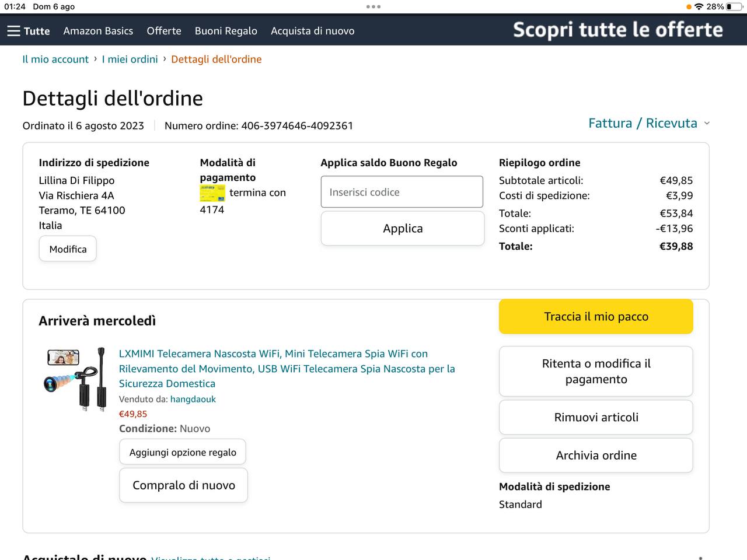Expand the Fattura / Ricevuta dropdown

(x=649, y=123)
